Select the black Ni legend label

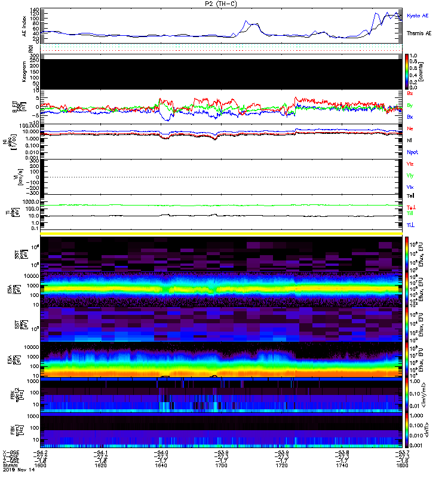[x=409, y=140]
